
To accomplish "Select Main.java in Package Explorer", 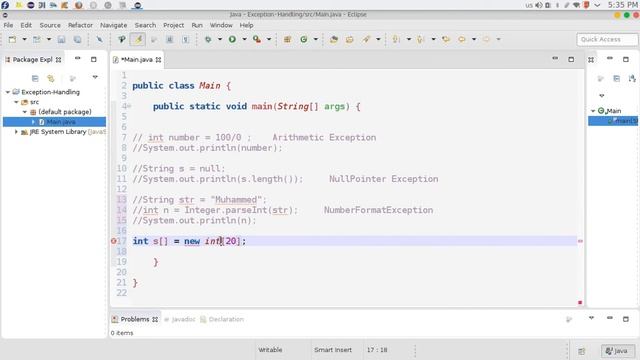I will pyautogui.click(x=54, y=122).
